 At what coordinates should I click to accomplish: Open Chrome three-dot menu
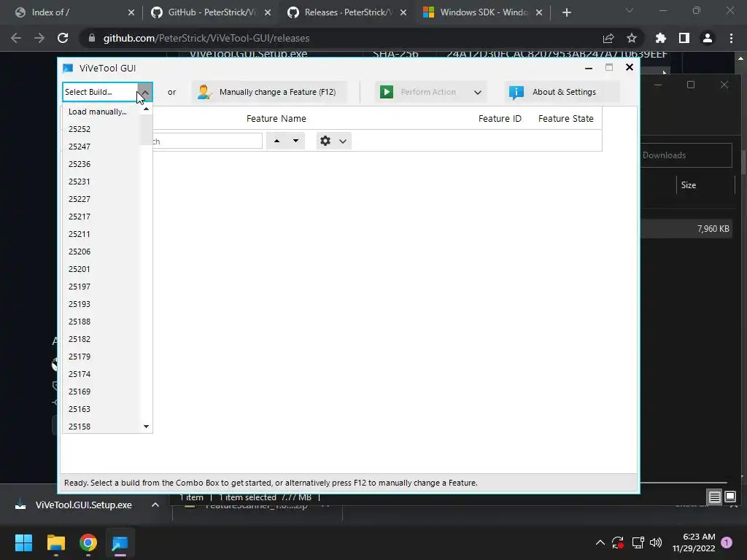[731, 38]
